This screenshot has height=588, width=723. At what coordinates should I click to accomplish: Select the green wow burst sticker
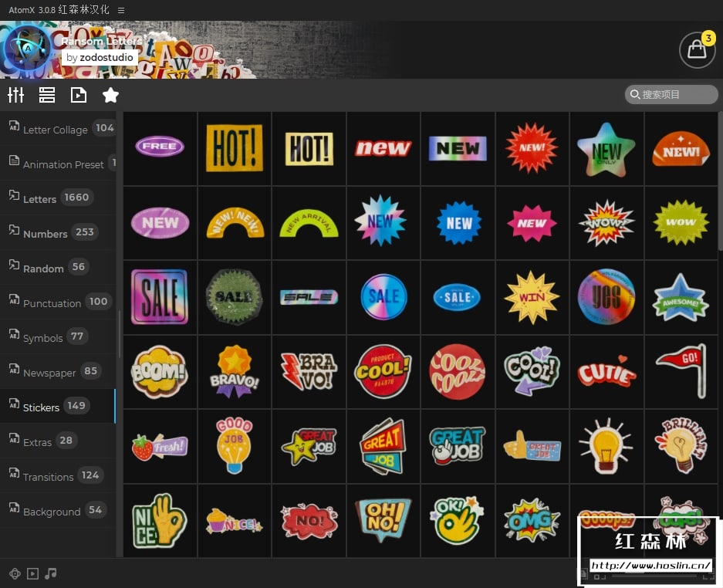coord(681,223)
